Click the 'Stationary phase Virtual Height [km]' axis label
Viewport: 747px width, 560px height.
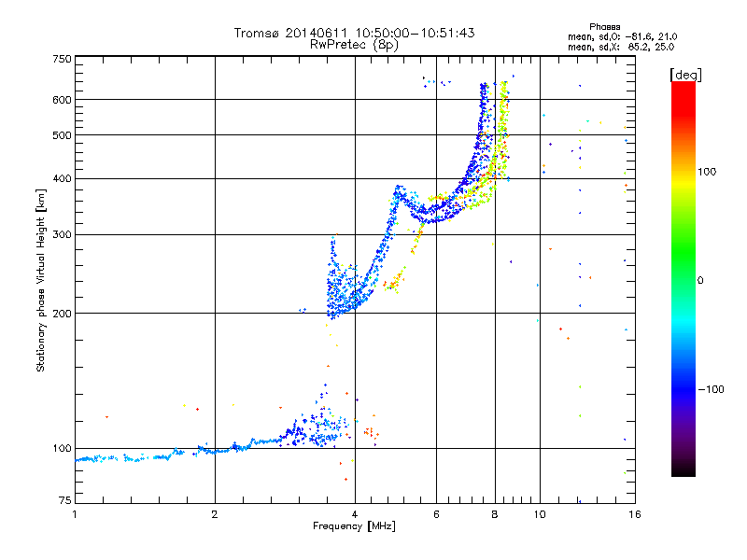41,280
